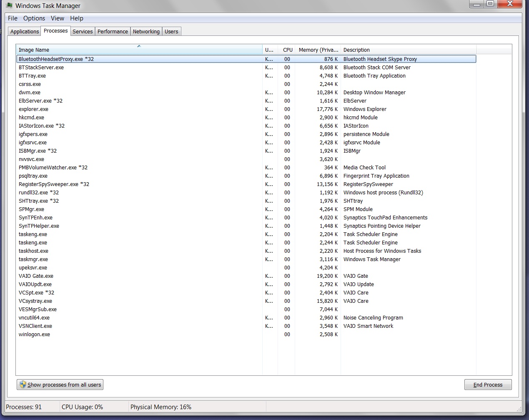Click Physical Memory: 16% status entry
Viewport: 529px width, 420px height.
(161, 407)
